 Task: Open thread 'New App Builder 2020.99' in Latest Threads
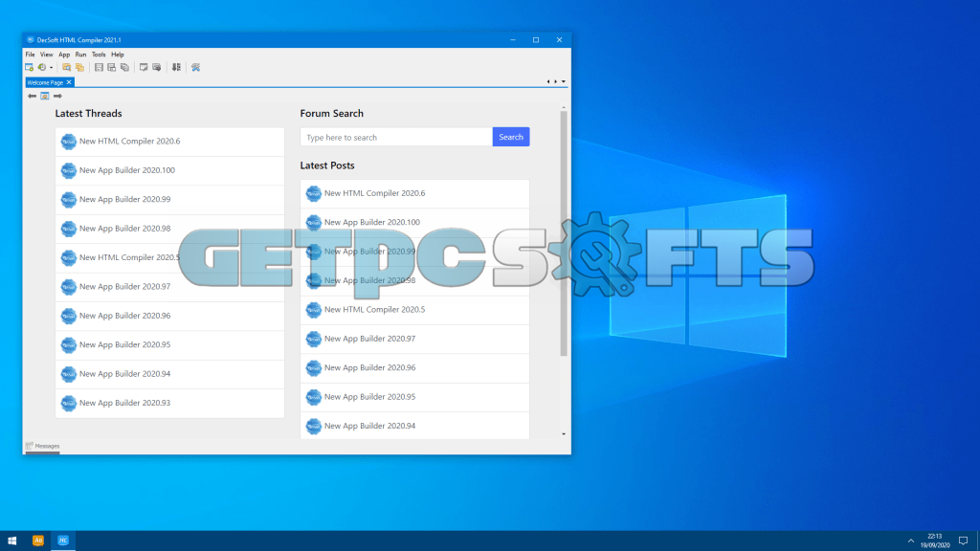point(169,200)
